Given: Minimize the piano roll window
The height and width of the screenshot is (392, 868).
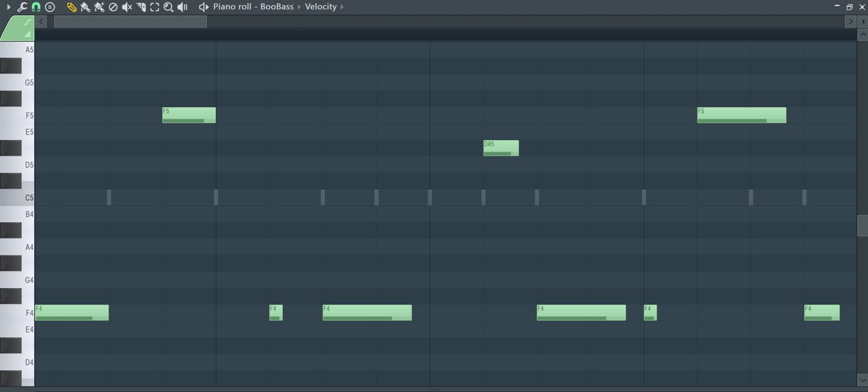Looking at the screenshot, I should 837,6.
